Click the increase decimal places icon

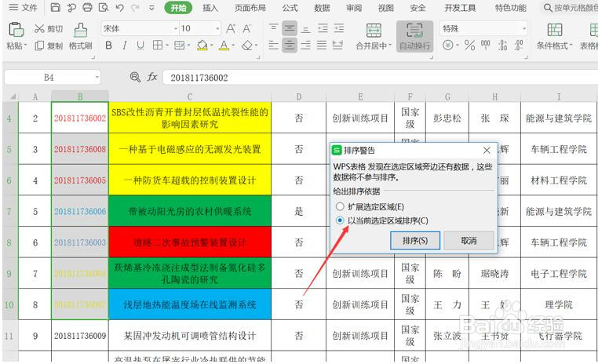[x=503, y=45]
